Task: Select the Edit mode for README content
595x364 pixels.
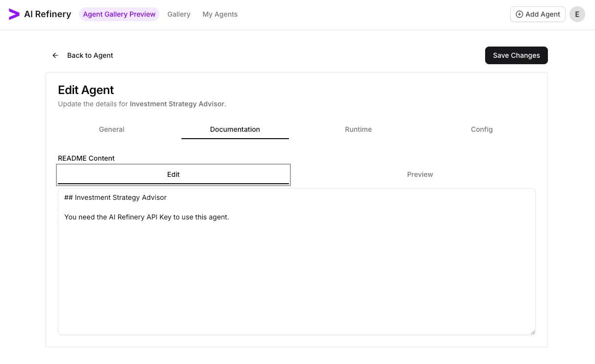Action: pyautogui.click(x=173, y=174)
